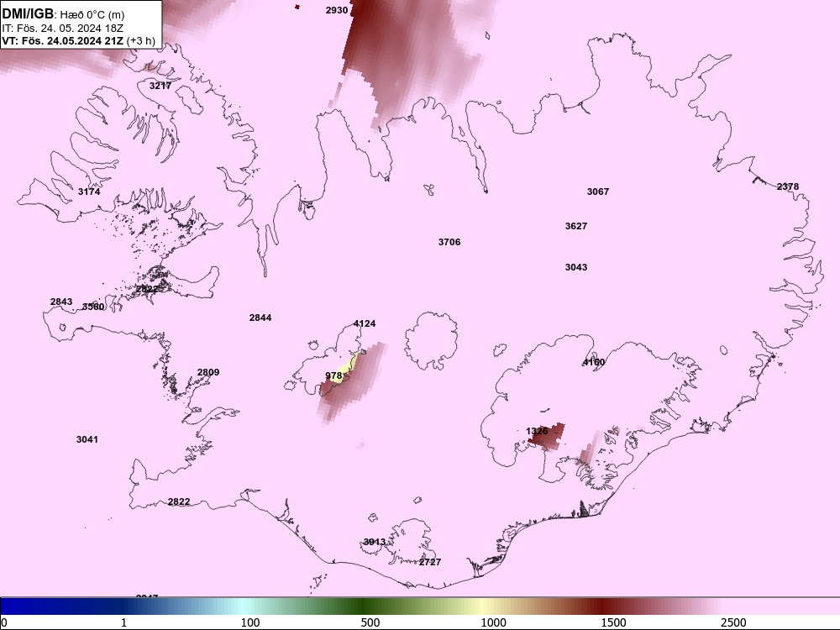
Task: Click the IT: Fös. 24. 05. 2024 18Z line
Action: pyautogui.click(x=62, y=29)
